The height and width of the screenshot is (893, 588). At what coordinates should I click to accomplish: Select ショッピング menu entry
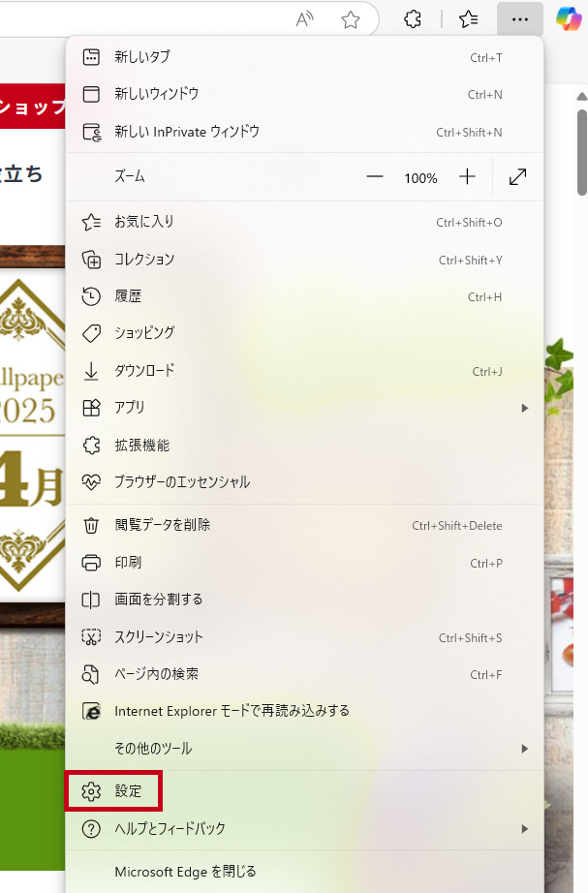pyautogui.click(x=304, y=334)
